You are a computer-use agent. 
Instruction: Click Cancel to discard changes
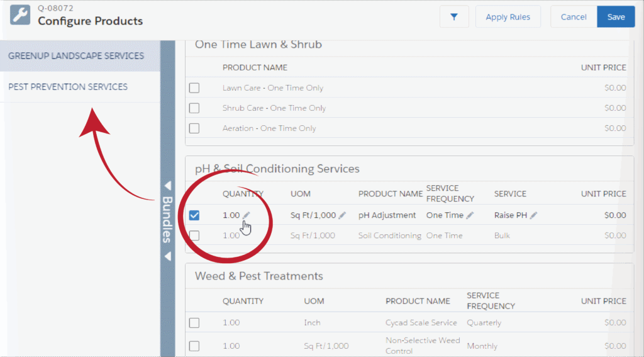(x=573, y=17)
